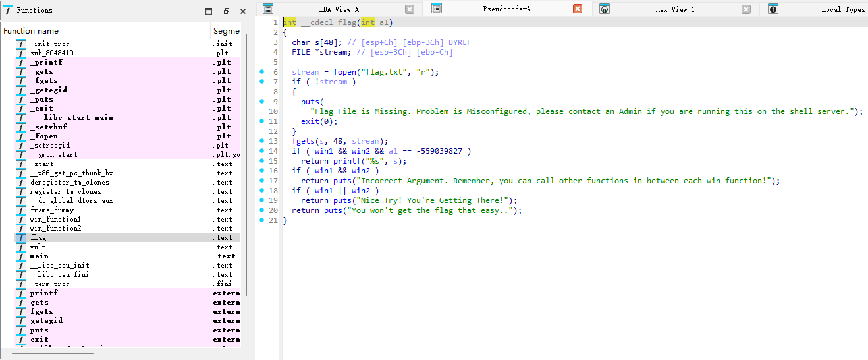Sort by the Segment column header
The image size is (868, 360).
pyautogui.click(x=226, y=31)
